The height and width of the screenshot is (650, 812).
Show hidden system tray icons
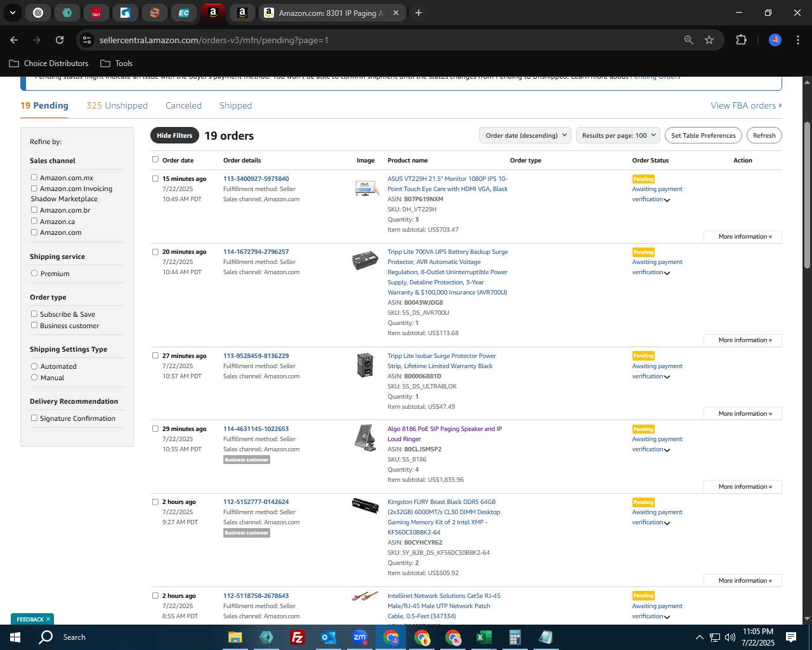699,637
